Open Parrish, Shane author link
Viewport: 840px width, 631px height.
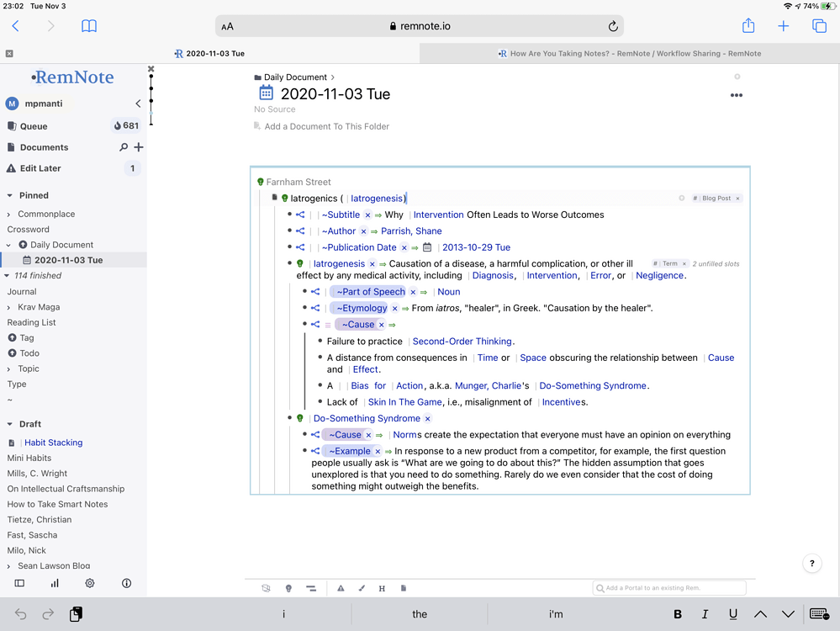tap(411, 231)
